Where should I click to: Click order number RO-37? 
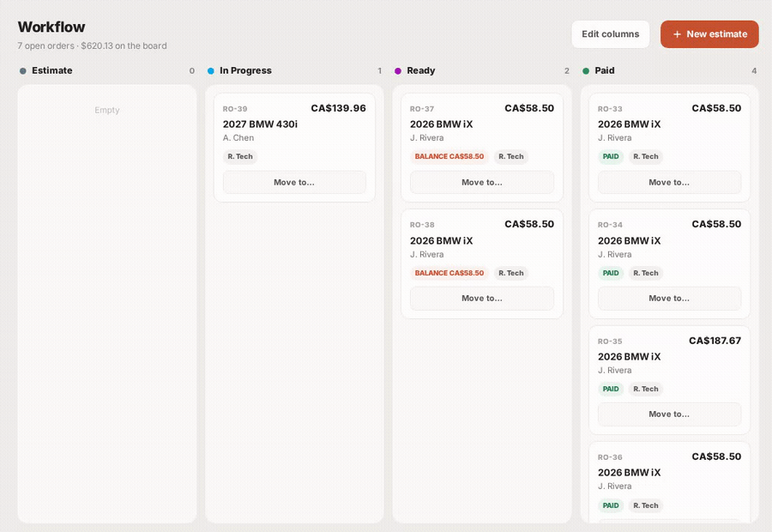coord(422,109)
